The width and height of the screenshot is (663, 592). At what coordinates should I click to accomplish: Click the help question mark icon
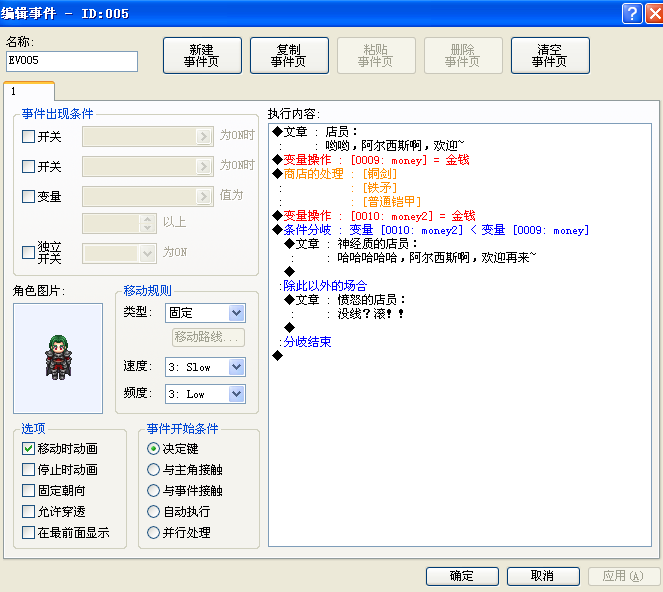[632, 14]
